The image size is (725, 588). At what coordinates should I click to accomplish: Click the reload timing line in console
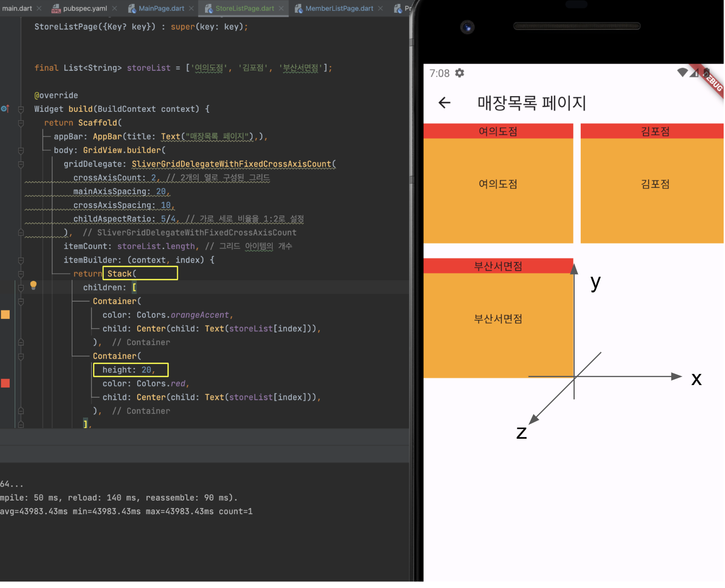tap(119, 497)
